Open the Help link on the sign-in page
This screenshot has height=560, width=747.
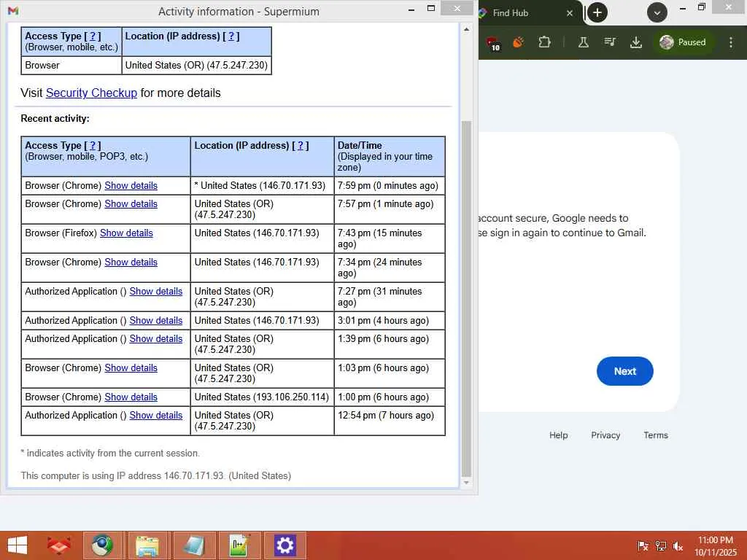(x=558, y=435)
